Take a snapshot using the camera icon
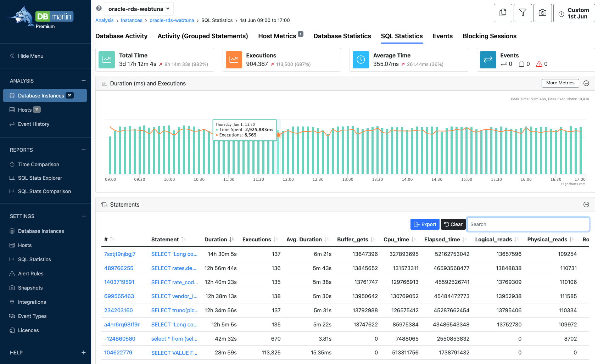Viewport: 598px width, 364px height. click(542, 13)
